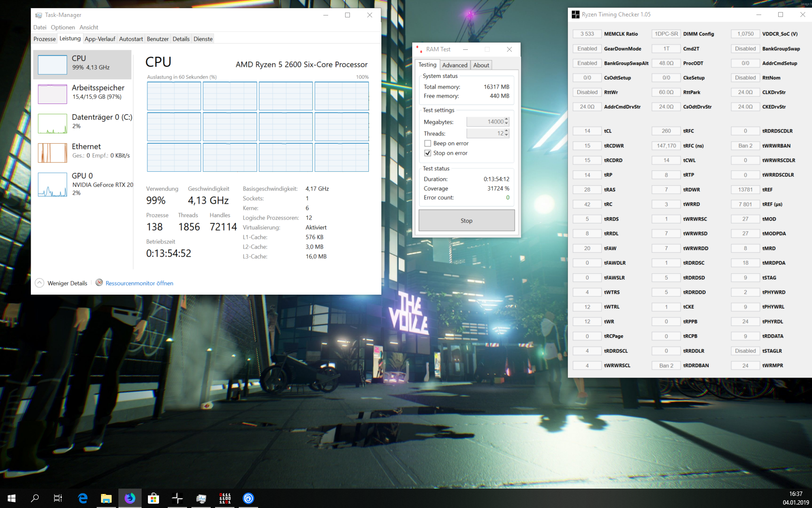Click the tRAS value 28
This screenshot has width=812, height=508.
(587, 190)
